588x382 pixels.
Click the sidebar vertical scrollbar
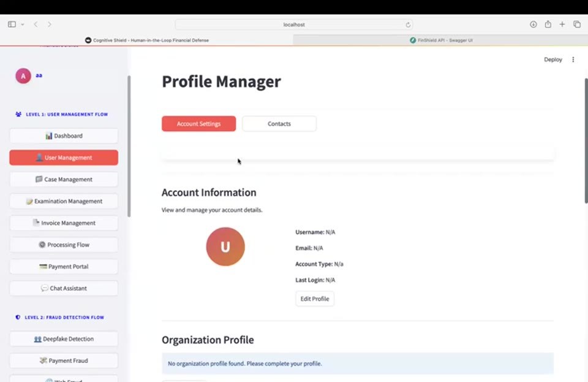(129, 147)
